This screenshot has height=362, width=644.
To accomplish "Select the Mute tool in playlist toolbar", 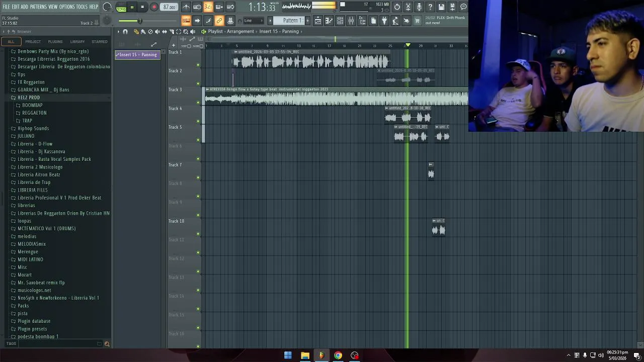I will click(x=157, y=31).
